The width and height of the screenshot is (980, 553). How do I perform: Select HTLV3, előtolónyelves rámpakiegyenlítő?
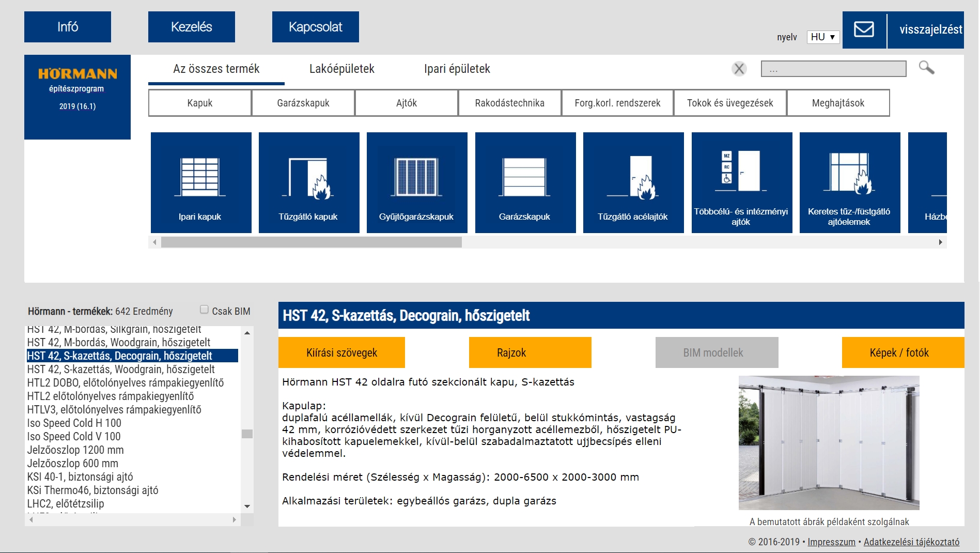tap(114, 409)
